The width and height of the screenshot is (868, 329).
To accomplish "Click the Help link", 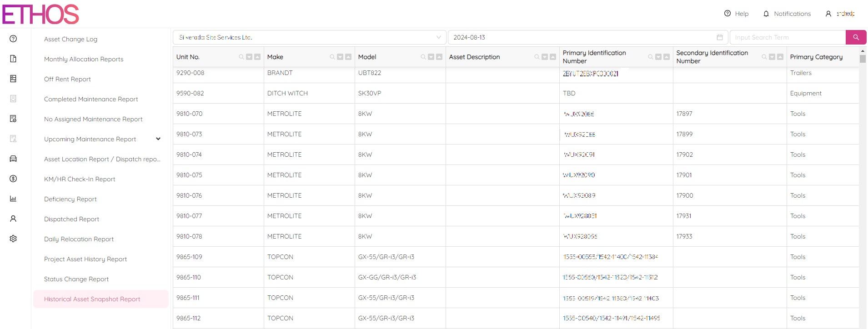I will tap(737, 14).
